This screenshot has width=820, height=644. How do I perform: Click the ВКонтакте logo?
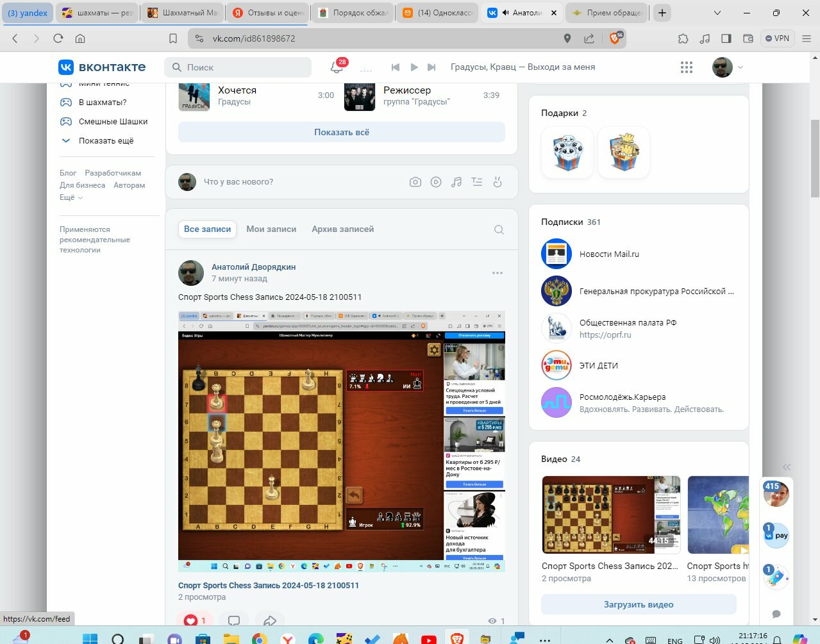102,67
